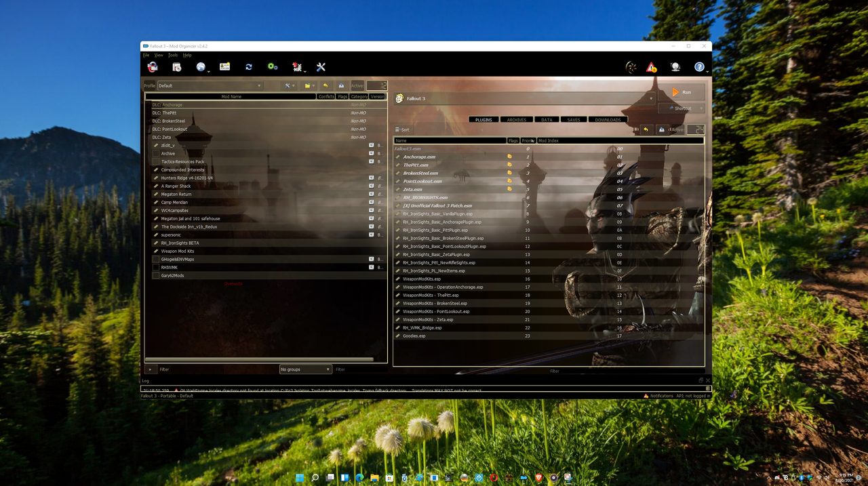Open the install mod from archive icon
This screenshot has height=486, width=868.
[x=176, y=67]
